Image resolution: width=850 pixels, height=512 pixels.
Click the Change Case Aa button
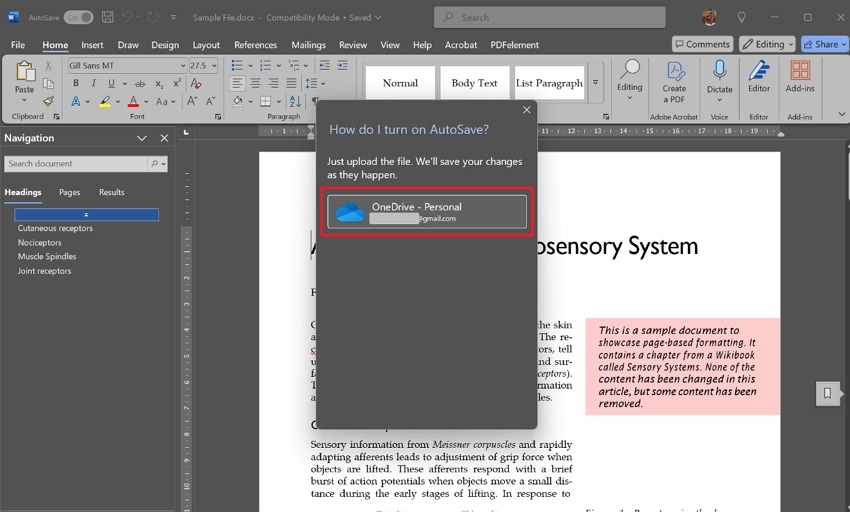[x=162, y=101]
